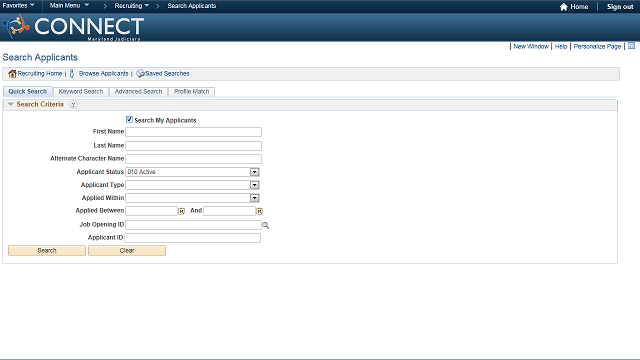This screenshot has height=360, width=640.
Task: Click the Help link
Action: click(x=561, y=46)
